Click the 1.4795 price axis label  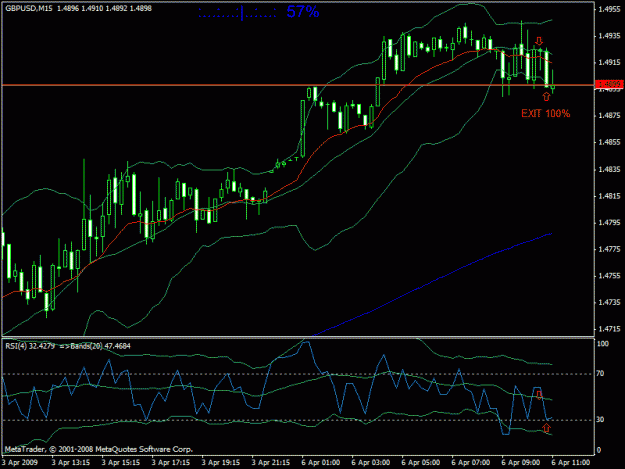(x=609, y=222)
